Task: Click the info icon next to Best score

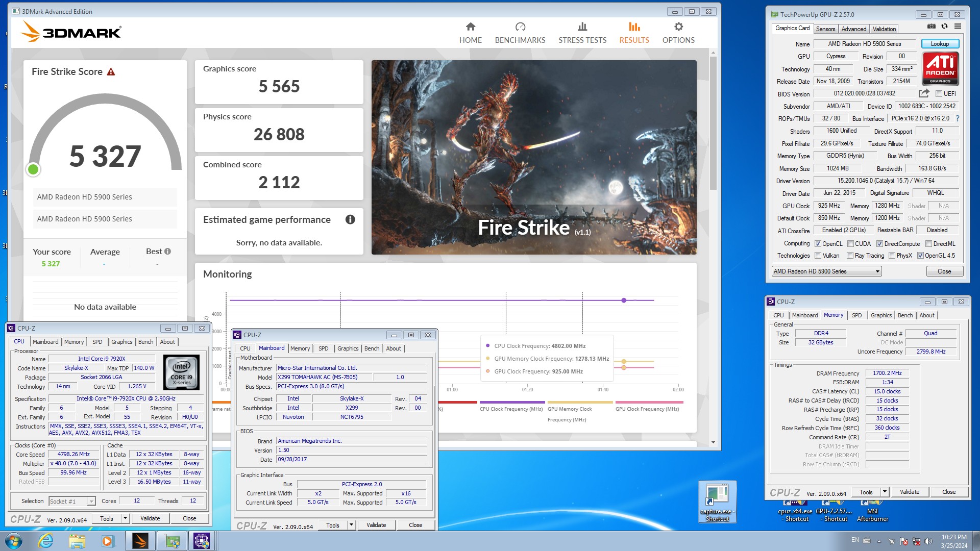Action: 167,252
